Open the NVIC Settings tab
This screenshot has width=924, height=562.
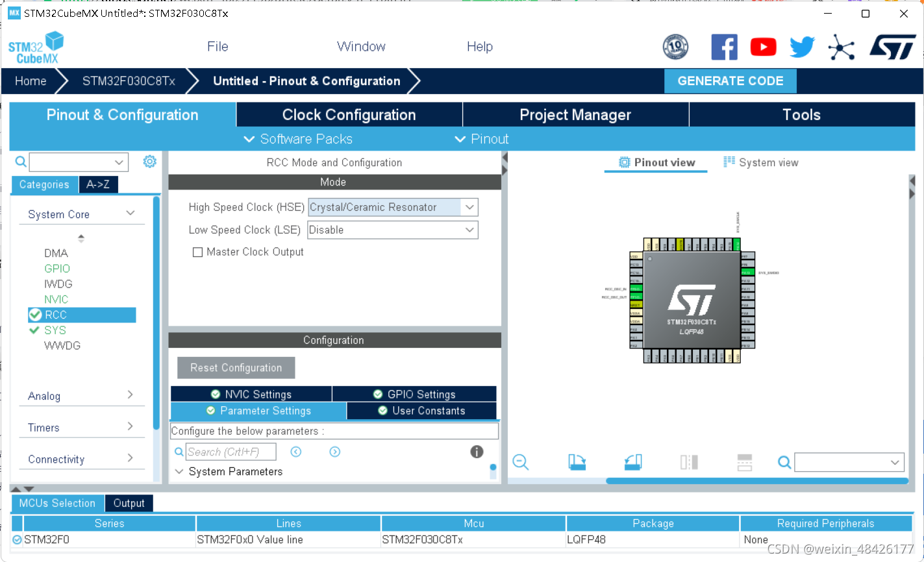[x=251, y=394]
